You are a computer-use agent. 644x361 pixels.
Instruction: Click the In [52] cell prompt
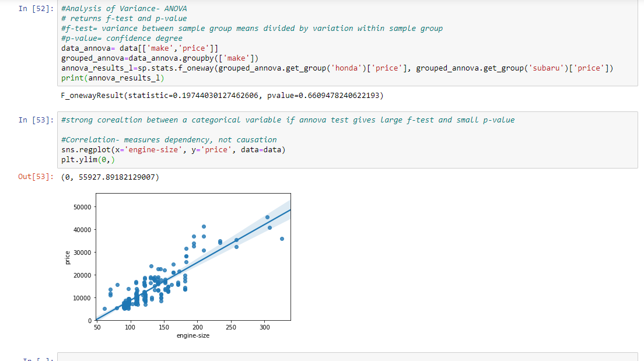click(x=36, y=9)
